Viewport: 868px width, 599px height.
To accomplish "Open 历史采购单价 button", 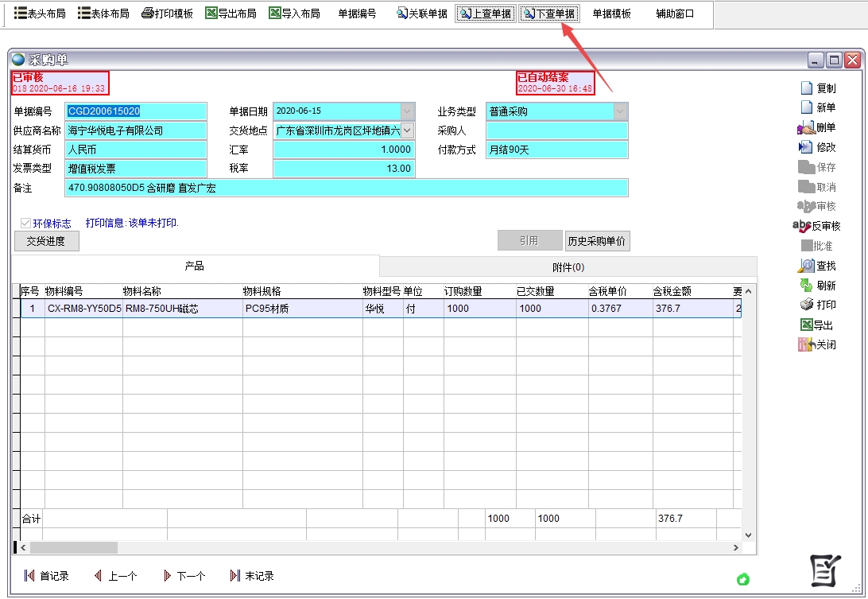I will click(x=597, y=241).
